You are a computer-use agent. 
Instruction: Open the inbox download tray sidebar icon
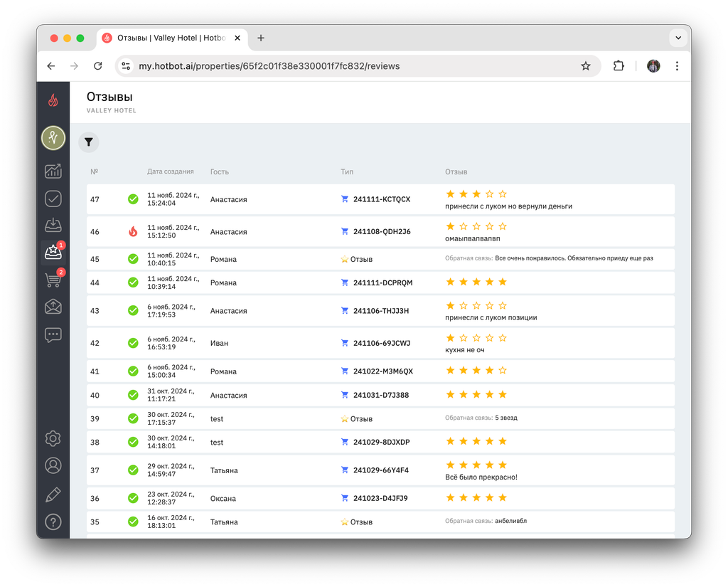(53, 225)
